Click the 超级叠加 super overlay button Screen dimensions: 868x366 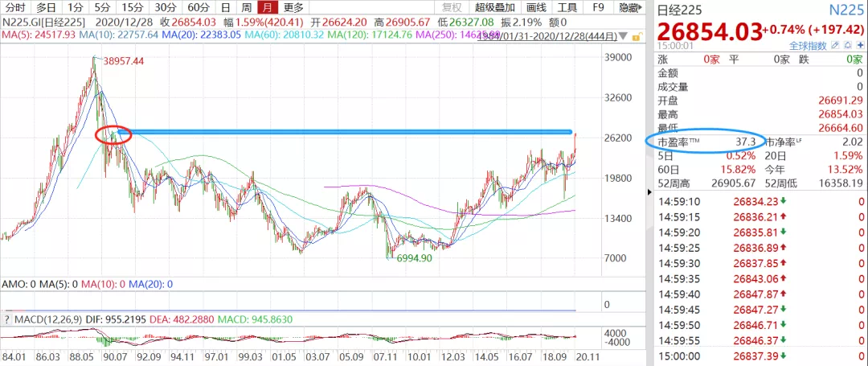coord(495,7)
